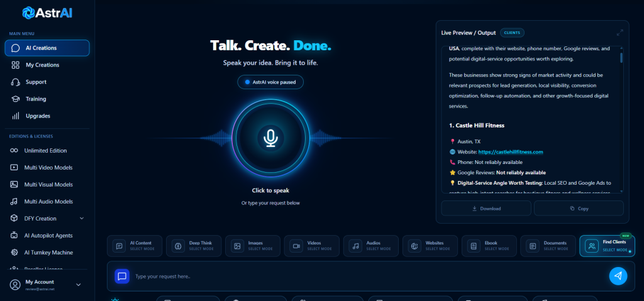Screen dimensions: 644x301
Task: Click the microphone to speak
Action: 270,138
